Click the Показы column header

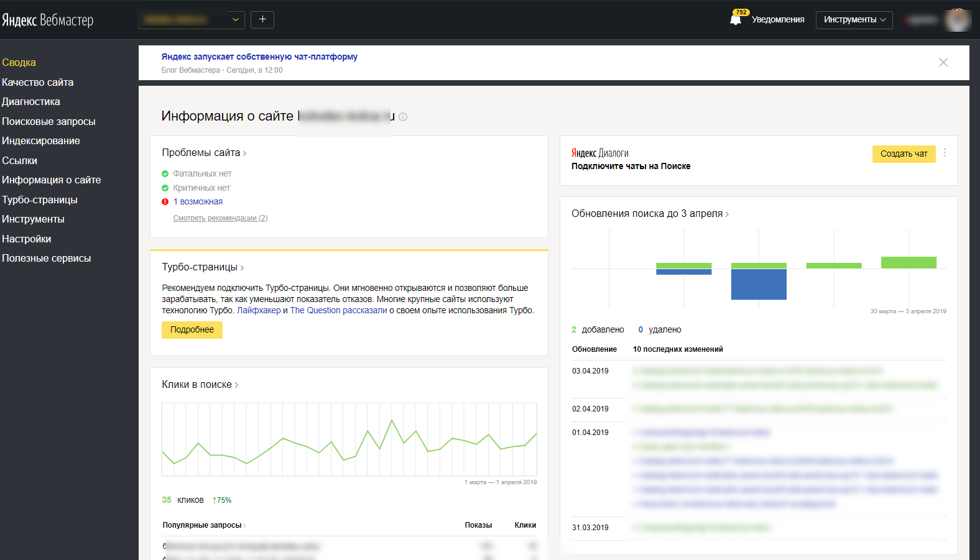[478, 525]
